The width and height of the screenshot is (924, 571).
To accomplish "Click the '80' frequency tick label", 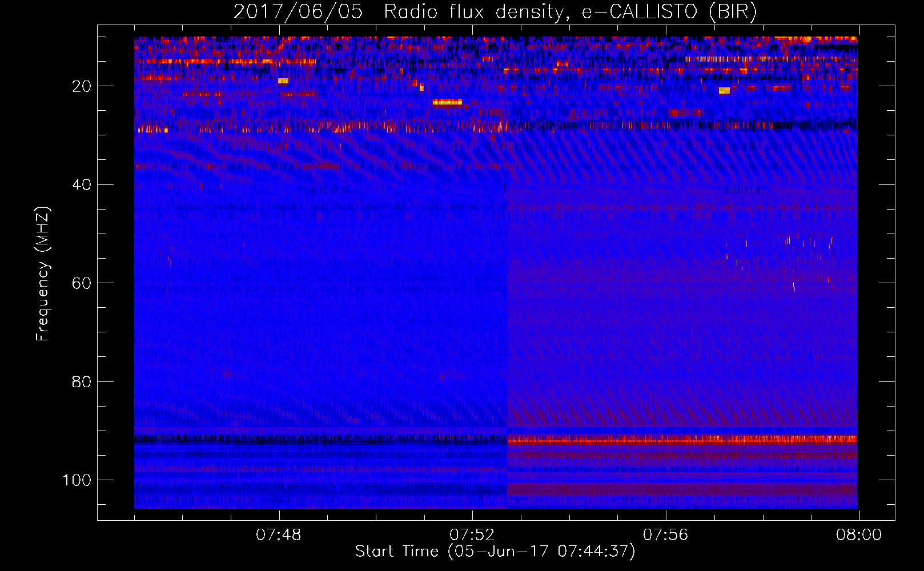I will (x=82, y=381).
